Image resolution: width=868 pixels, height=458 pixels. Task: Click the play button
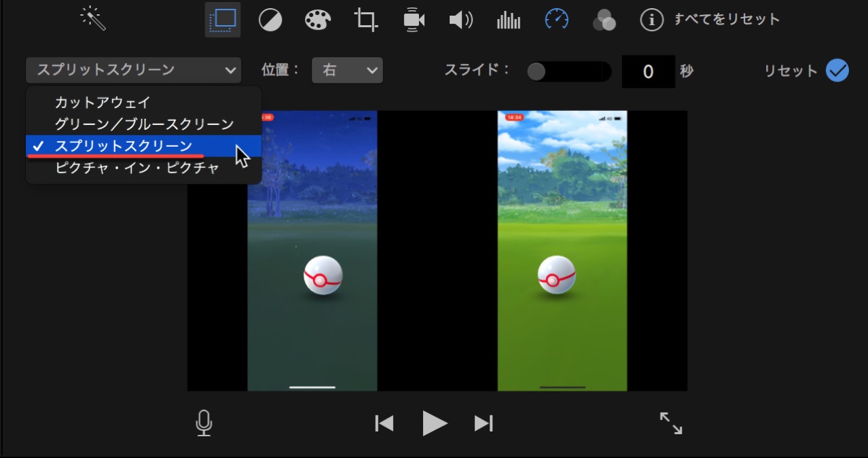(x=435, y=423)
